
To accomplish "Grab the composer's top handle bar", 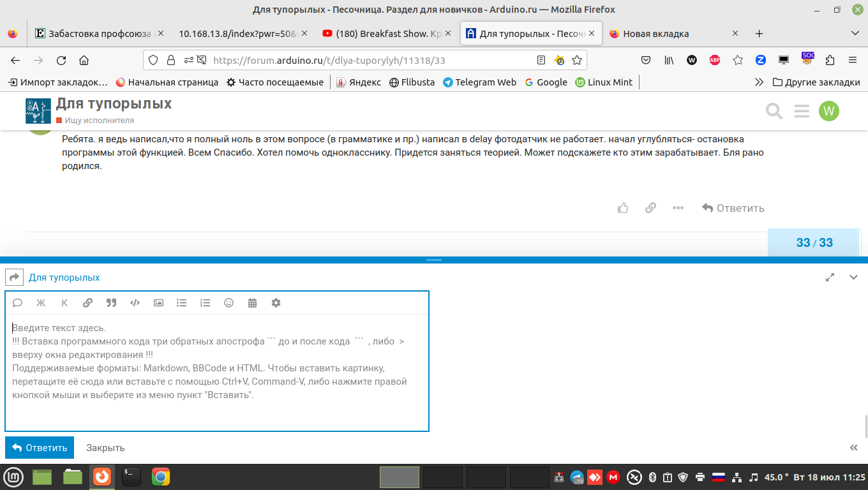I will point(434,260).
